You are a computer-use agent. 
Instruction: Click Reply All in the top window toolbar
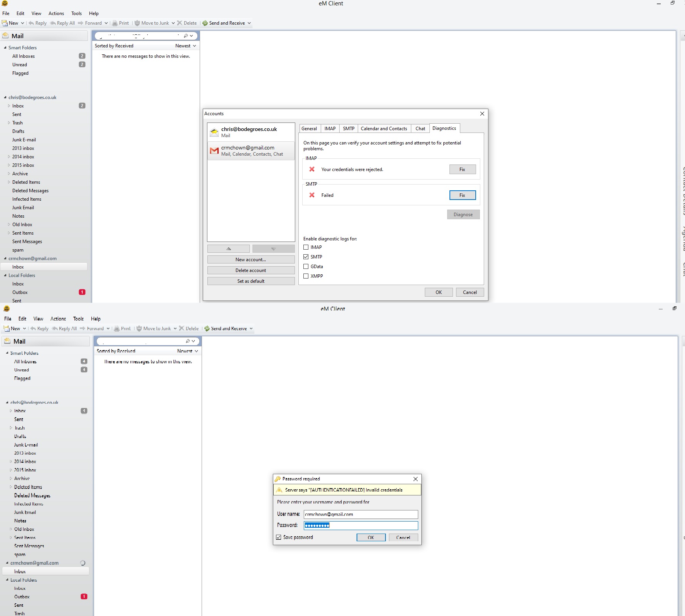(62, 23)
